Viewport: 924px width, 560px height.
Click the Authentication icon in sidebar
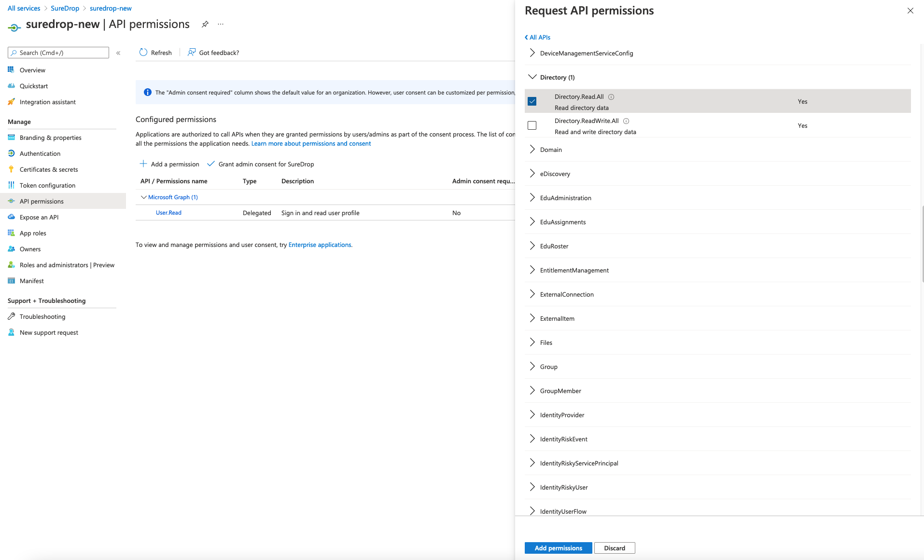click(x=11, y=153)
